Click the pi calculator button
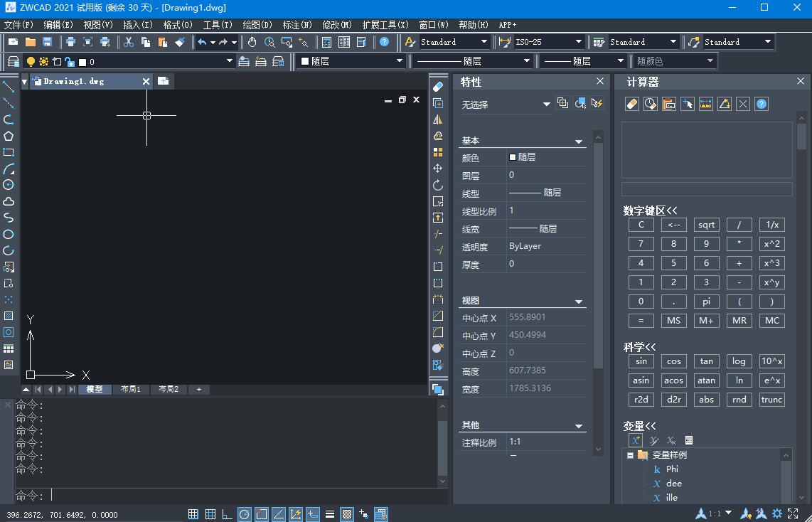 706,302
